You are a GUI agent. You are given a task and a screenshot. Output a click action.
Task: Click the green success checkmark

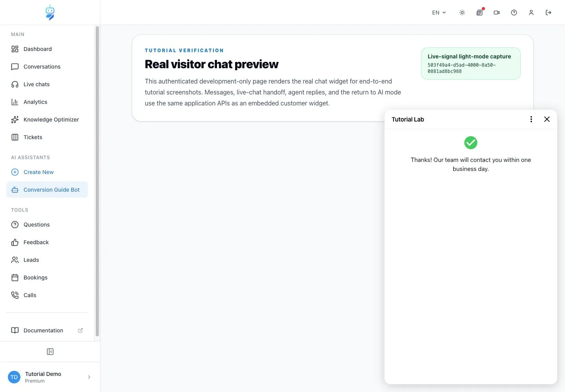coord(471,143)
